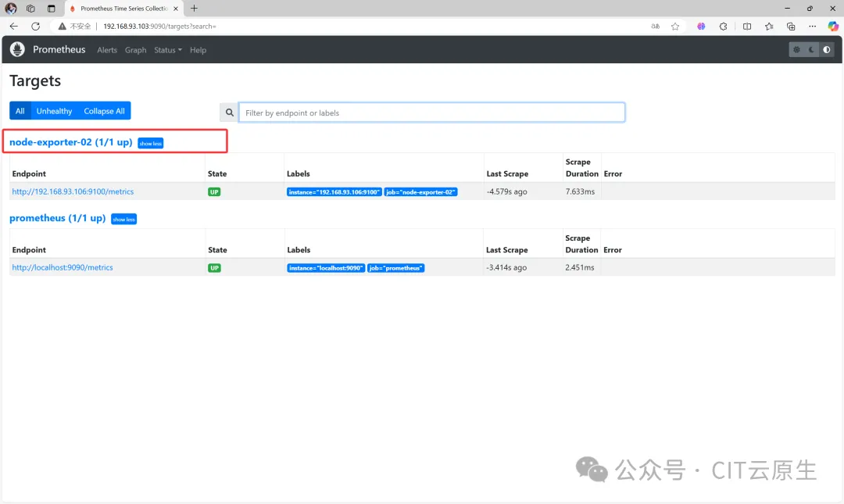Open the Status dropdown menu
The image size is (844, 504).
168,50
